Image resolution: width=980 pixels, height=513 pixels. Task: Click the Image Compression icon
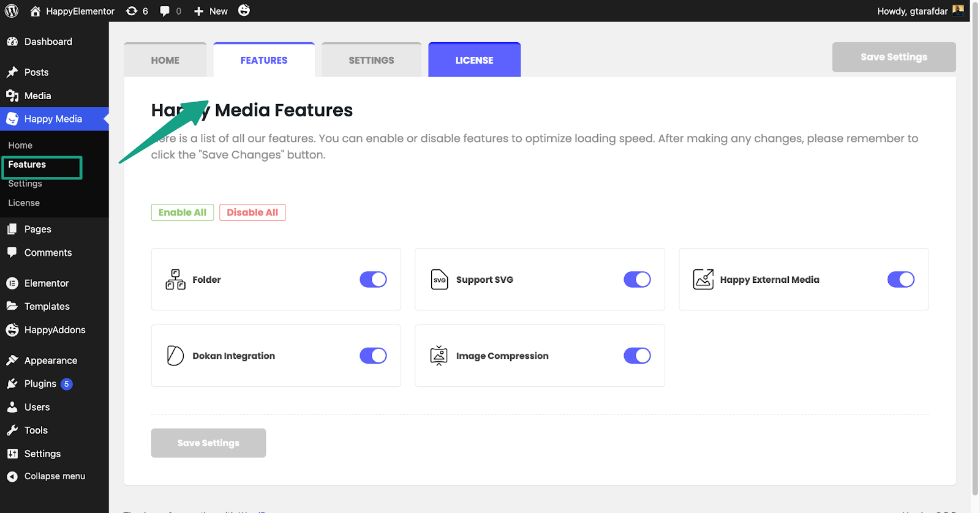(439, 356)
